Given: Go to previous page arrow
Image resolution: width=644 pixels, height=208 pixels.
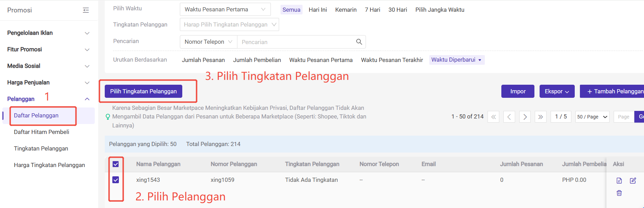Looking at the screenshot, I should coord(509,117).
